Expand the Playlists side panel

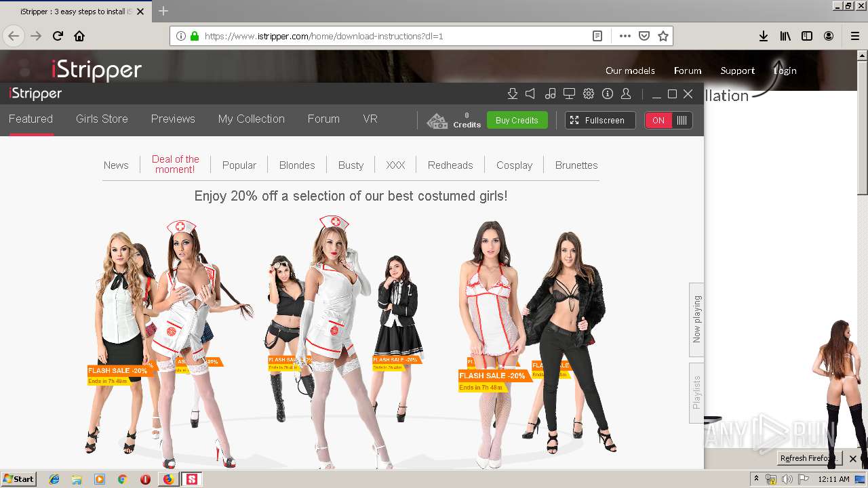tap(696, 393)
